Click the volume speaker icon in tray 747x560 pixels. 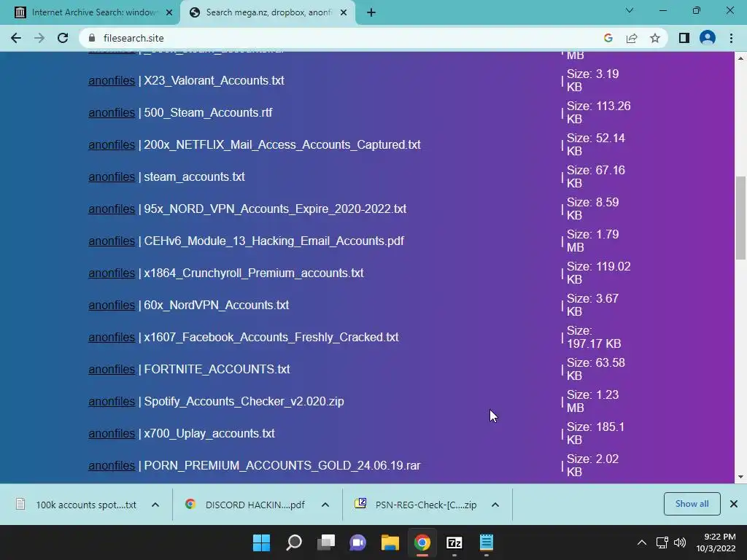(680, 542)
